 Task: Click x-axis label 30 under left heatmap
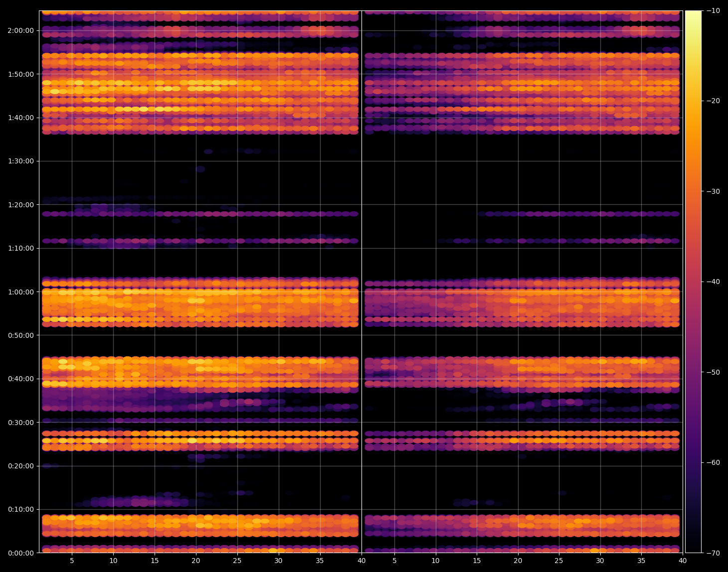click(x=279, y=561)
